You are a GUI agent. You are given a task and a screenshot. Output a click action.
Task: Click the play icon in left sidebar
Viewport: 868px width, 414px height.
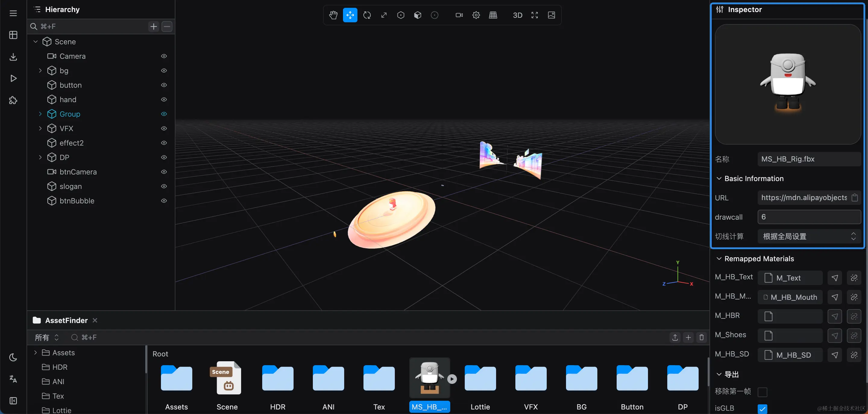click(13, 78)
